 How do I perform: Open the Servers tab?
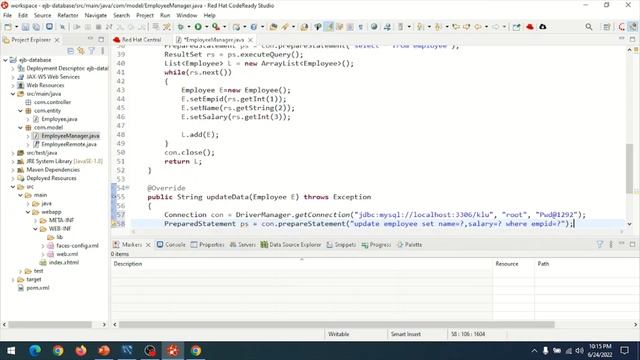point(242,244)
